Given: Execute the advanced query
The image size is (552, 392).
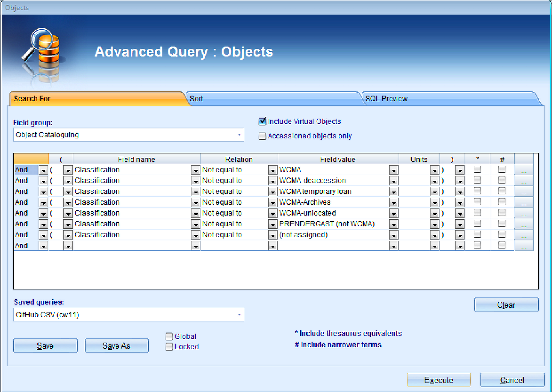Looking at the screenshot, I should 439,380.
